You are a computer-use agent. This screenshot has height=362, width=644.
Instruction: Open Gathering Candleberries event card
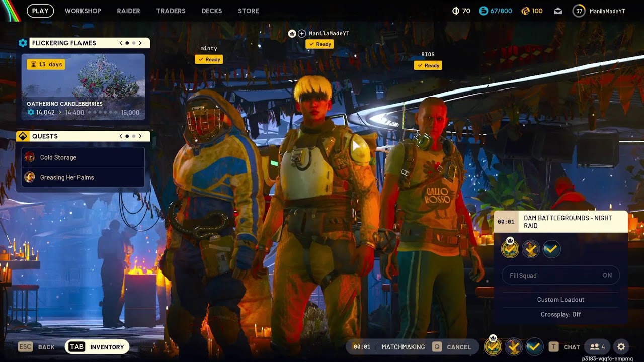(83, 87)
